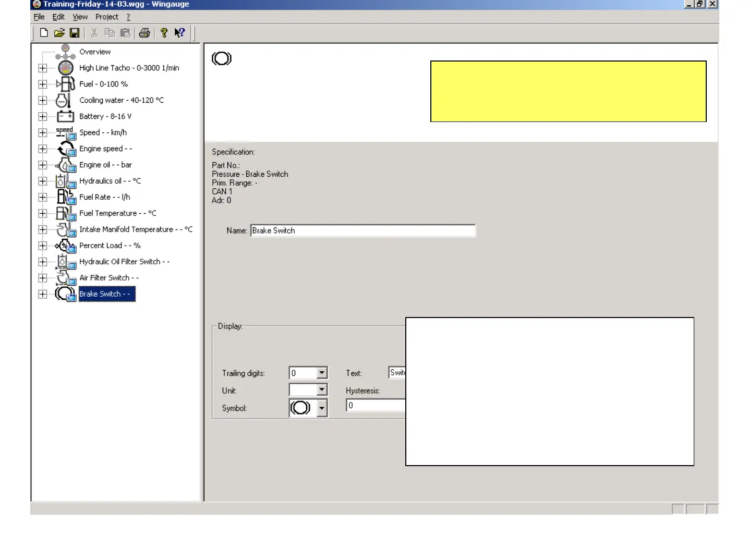This screenshot has width=749, height=560.
Task: Open the Unit dropdown
Action: (x=322, y=390)
